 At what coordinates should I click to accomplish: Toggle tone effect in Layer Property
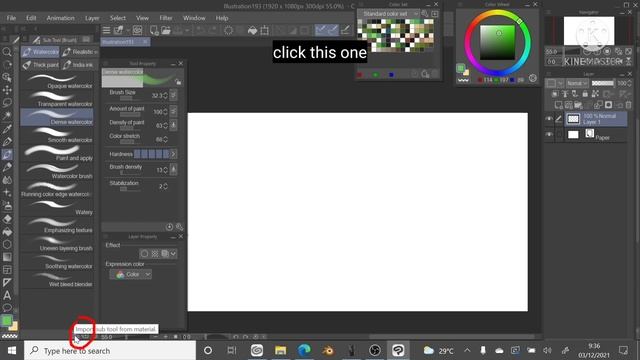[155, 253]
